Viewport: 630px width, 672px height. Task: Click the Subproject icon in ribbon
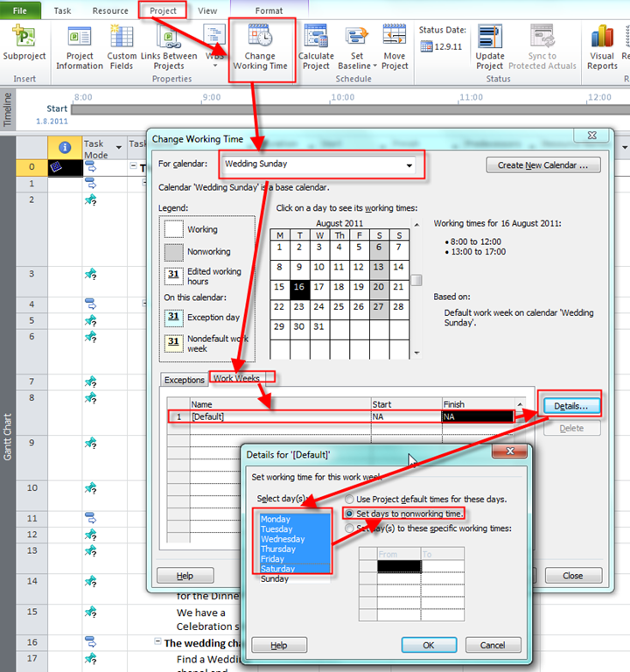coord(24,38)
